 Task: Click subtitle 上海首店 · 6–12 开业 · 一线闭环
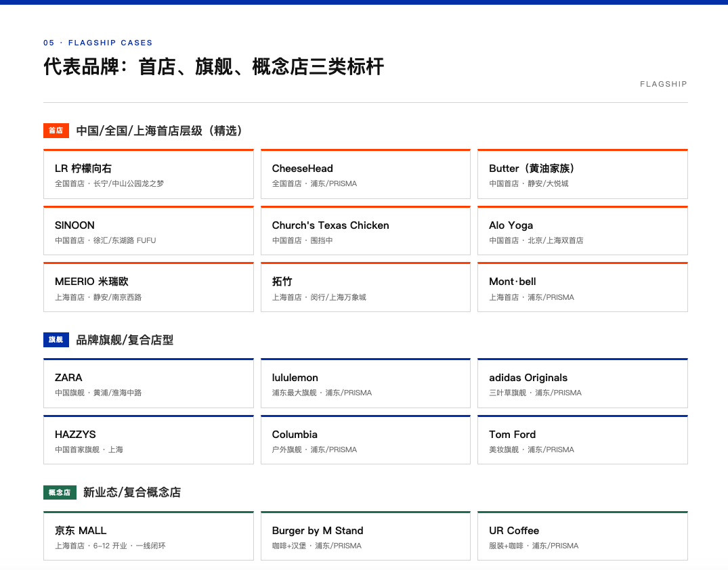point(110,546)
